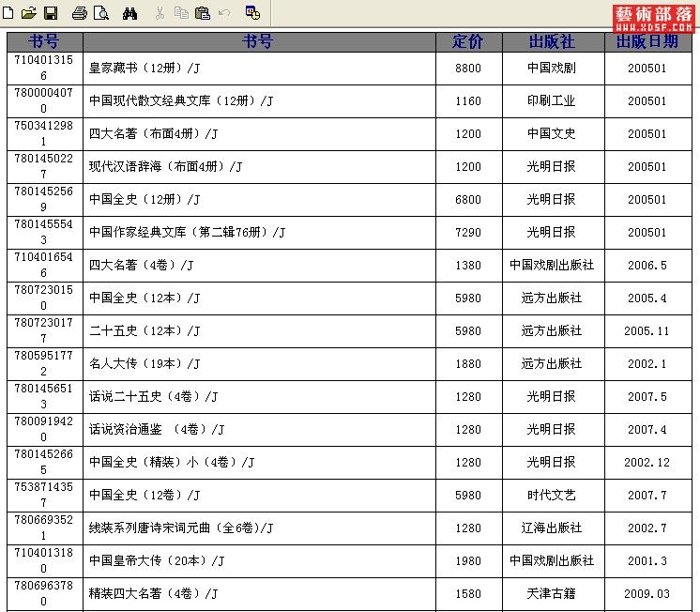The height and width of the screenshot is (612, 700).
Task: Click publisher cell 印刷工业
Action: [x=553, y=101]
